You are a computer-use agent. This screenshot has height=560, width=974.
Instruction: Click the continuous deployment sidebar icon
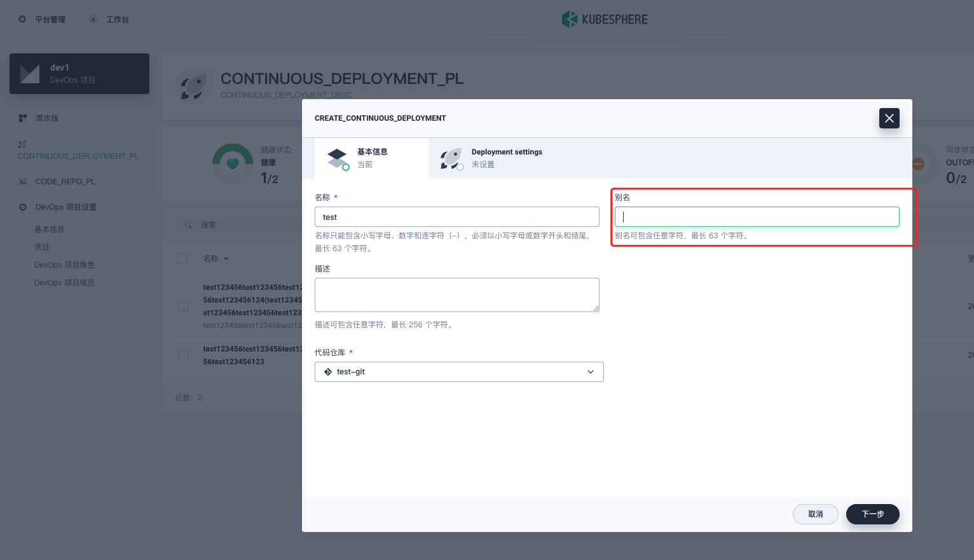(22, 144)
